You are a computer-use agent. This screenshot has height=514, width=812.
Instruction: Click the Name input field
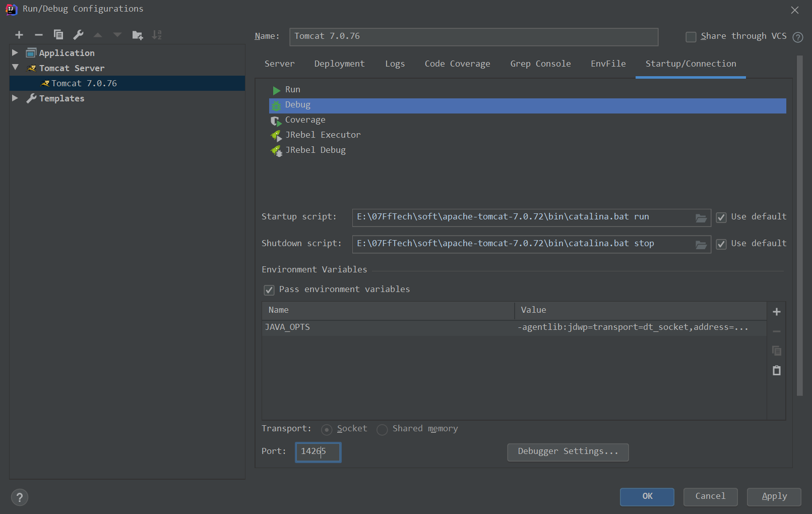pyautogui.click(x=474, y=37)
